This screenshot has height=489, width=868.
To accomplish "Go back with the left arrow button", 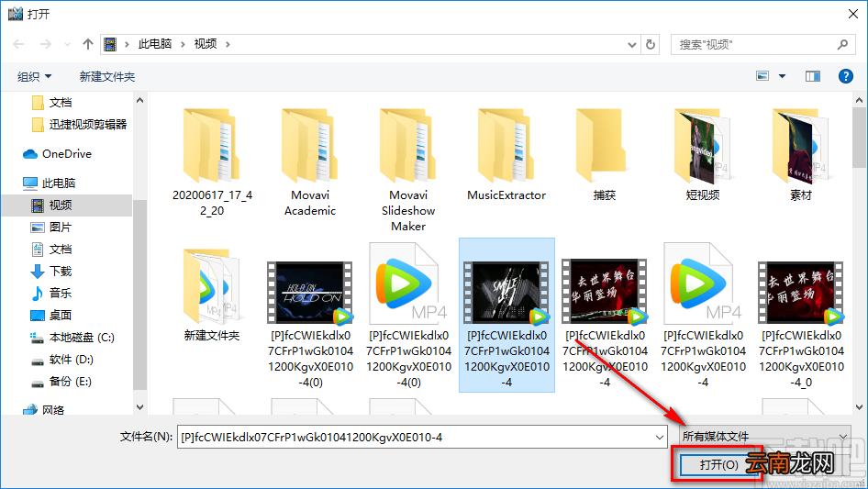I will 18,44.
